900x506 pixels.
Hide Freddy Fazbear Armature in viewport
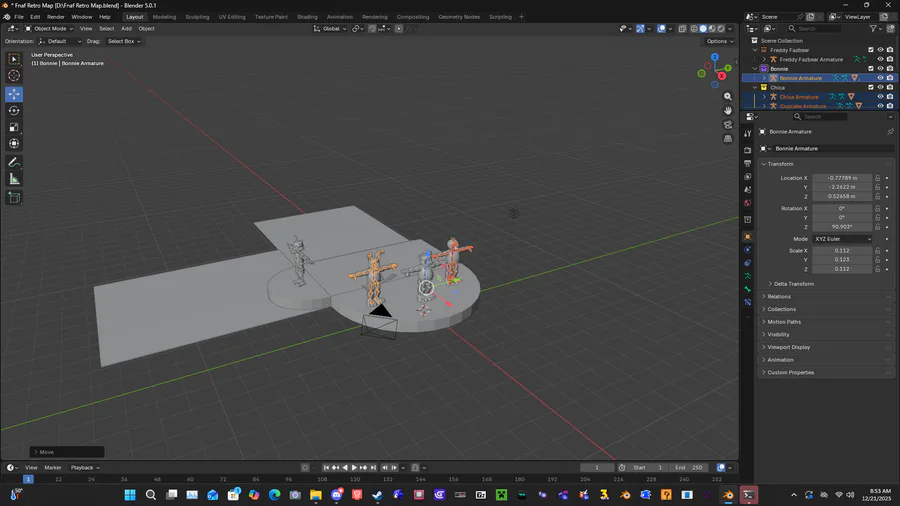point(880,59)
